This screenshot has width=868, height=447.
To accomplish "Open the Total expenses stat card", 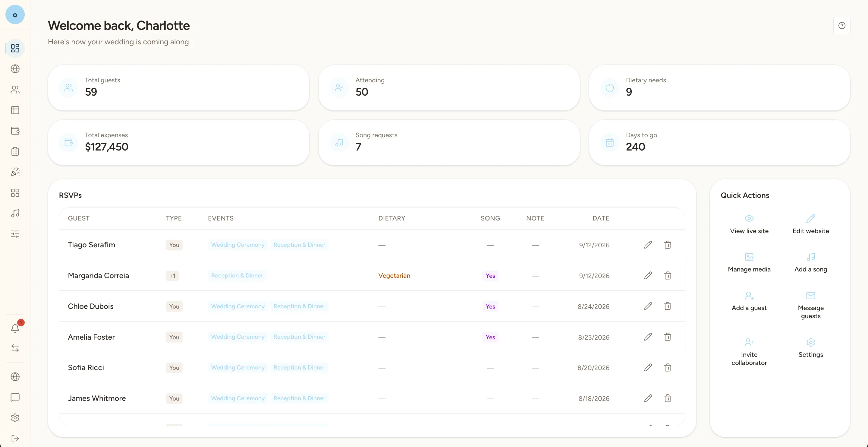I will (179, 142).
